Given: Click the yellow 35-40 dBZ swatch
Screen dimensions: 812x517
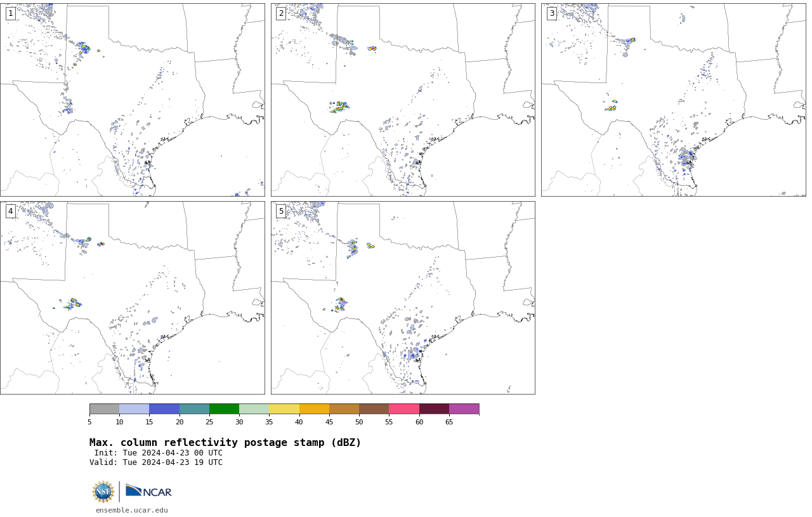Looking at the screenshot, I should coord(284,409).
